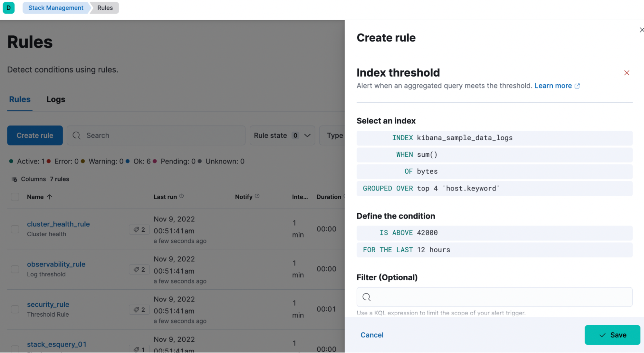Click the help icon next to Last run
This screenshot has width=644, height=353.
coord(181,196)
